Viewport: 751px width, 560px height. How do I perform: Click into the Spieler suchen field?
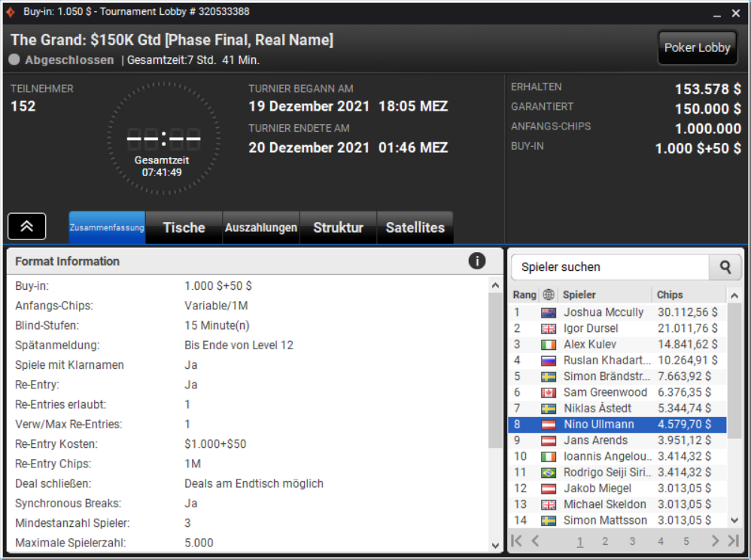(x=610, y=266)
